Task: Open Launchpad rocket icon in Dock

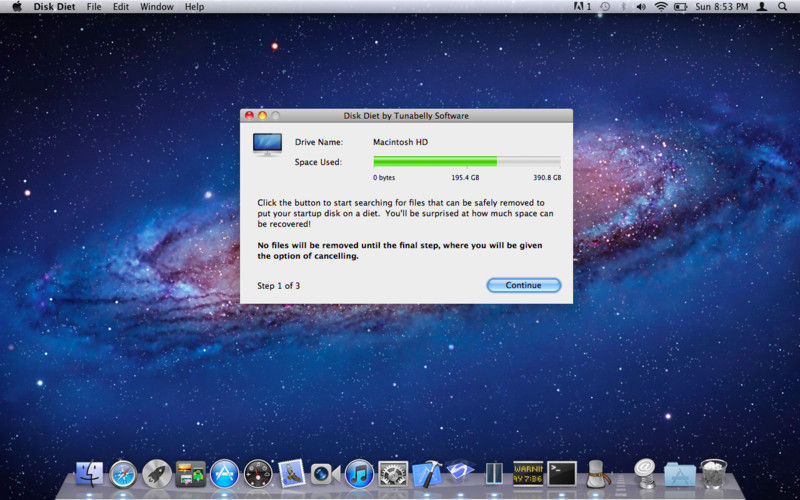Action: click(157, 474)
